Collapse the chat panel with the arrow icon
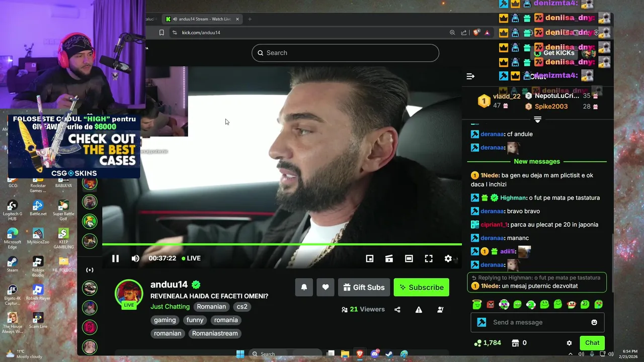 pos(470,76)
